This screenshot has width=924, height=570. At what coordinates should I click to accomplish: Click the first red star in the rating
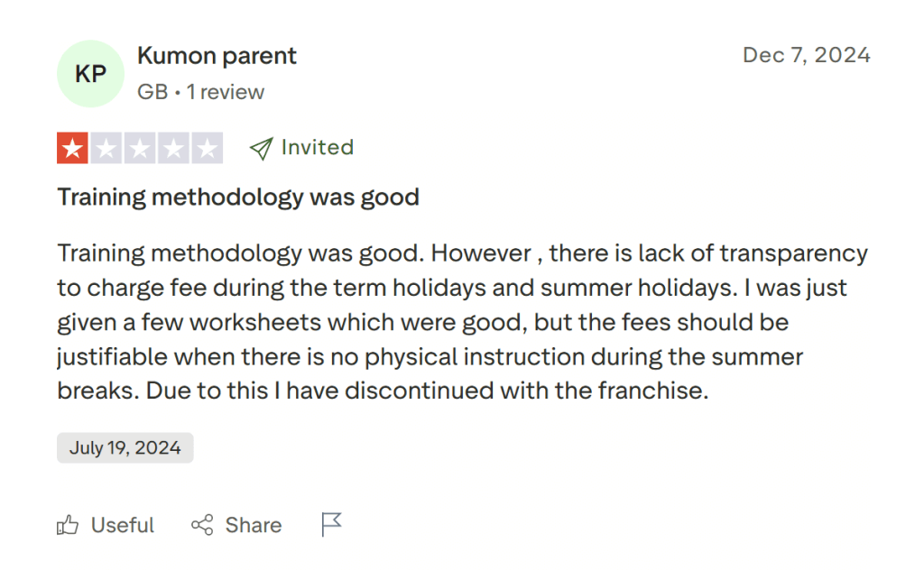click(74, 147)
